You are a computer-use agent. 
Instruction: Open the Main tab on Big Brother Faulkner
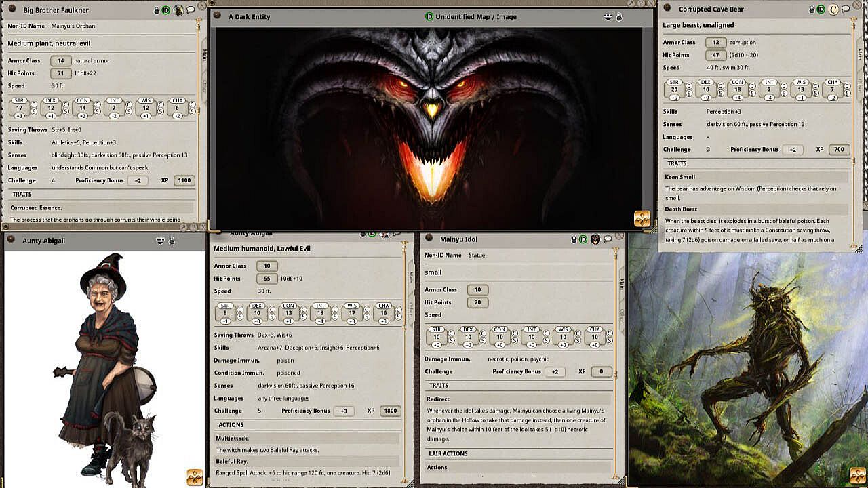click(x=203, y=54)
